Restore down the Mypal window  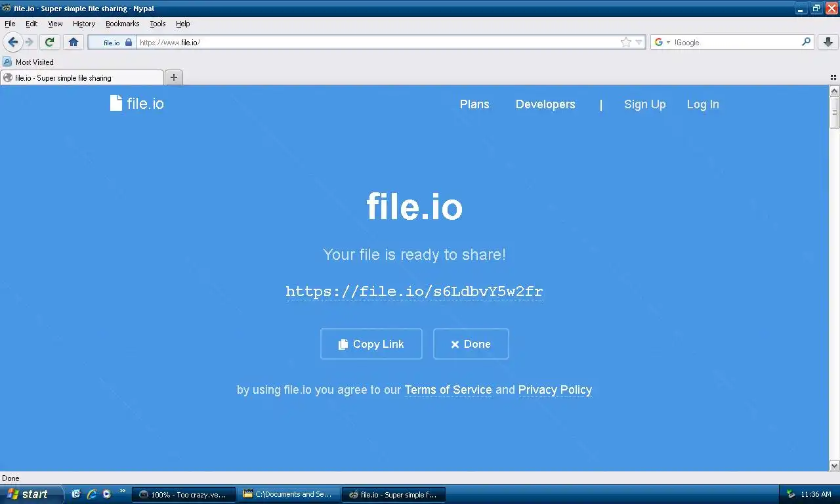click(816, 9)
